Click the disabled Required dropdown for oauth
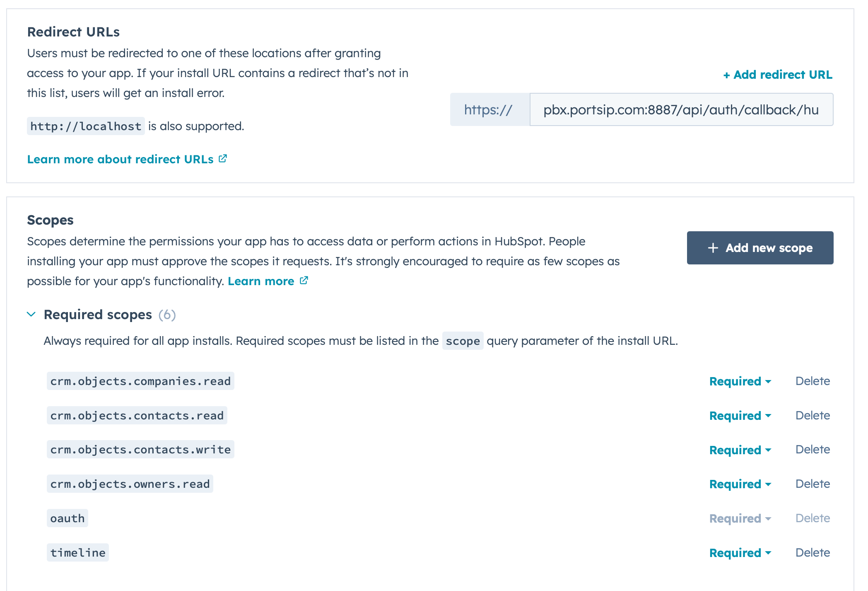The width and height of the screenshot is (868, 591). [x=740, y=518]
